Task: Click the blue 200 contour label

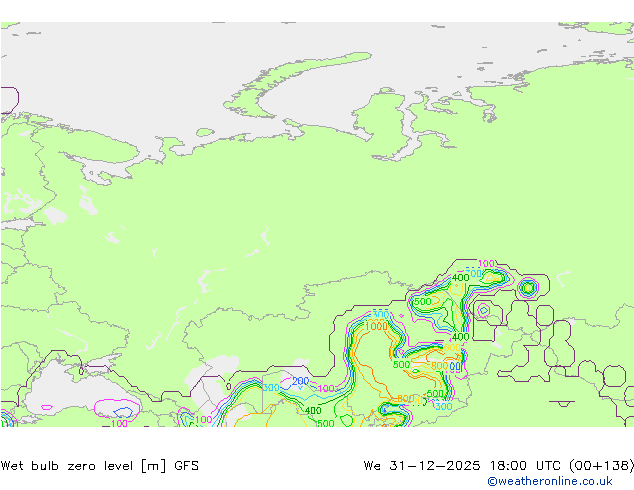Action: 300,381
